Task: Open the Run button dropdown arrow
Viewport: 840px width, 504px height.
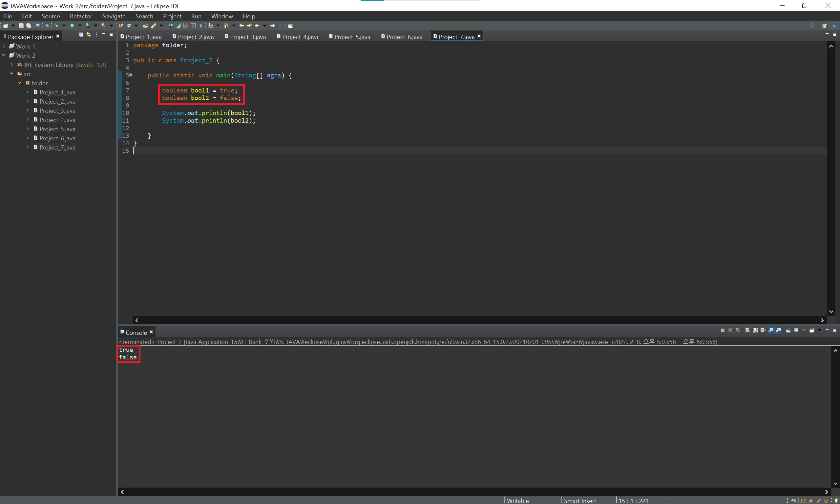Action: (80, 26)
